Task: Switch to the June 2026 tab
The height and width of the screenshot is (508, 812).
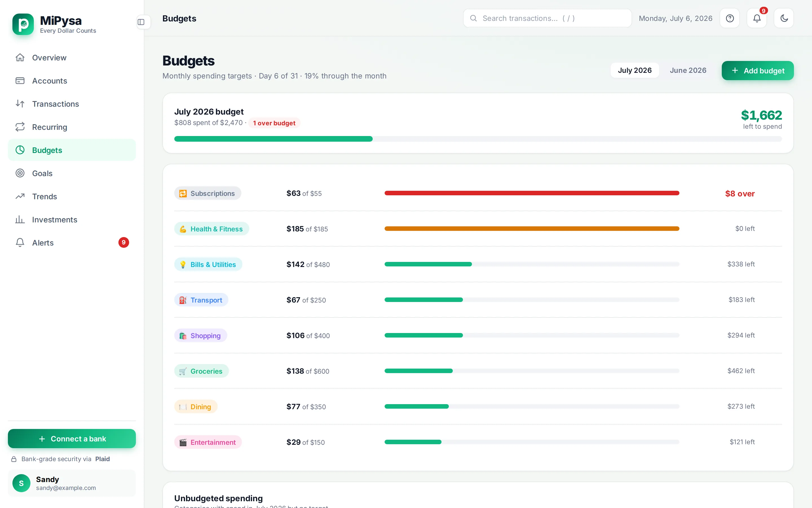Action: tap(688, 71)
